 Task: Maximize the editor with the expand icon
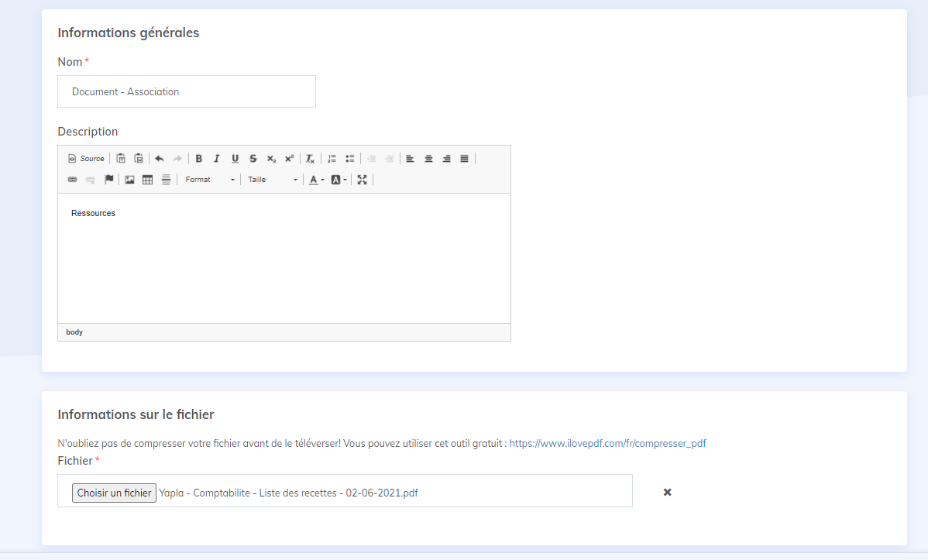(363, 179)
